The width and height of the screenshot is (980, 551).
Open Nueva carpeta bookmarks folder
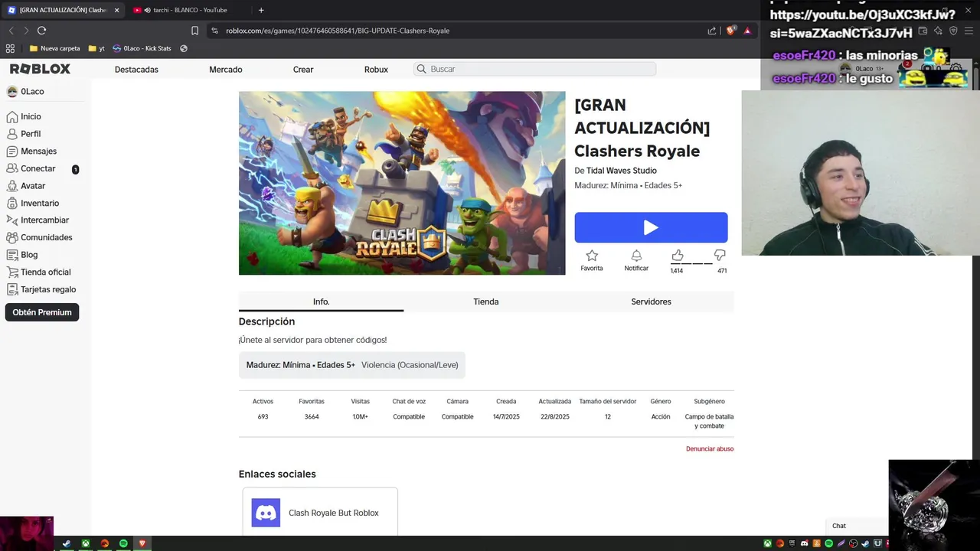(54, 48)
